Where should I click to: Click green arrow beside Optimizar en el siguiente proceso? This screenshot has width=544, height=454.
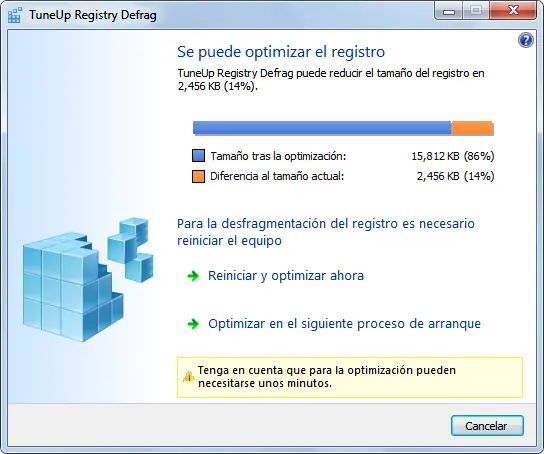coord(193,324)
